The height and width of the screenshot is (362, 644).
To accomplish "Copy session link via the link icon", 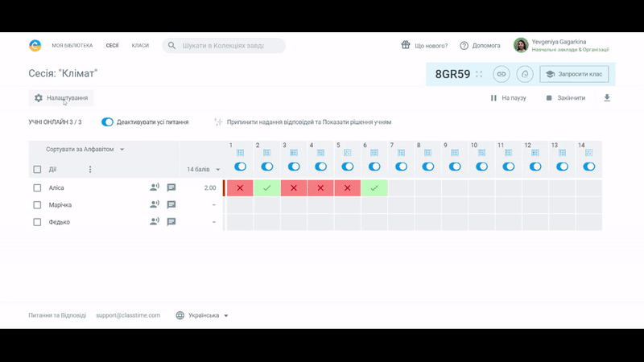I will point(502,74).
